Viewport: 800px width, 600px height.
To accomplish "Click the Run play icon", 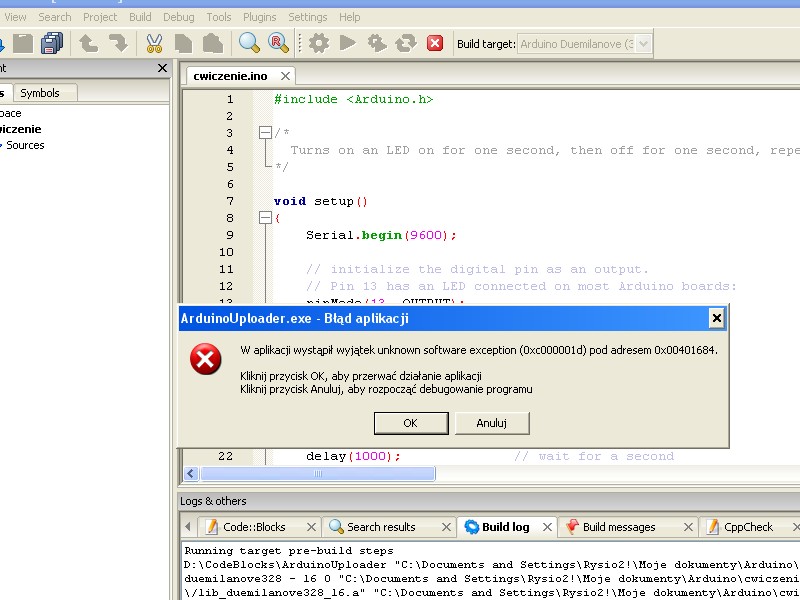I will pos(347,43).
